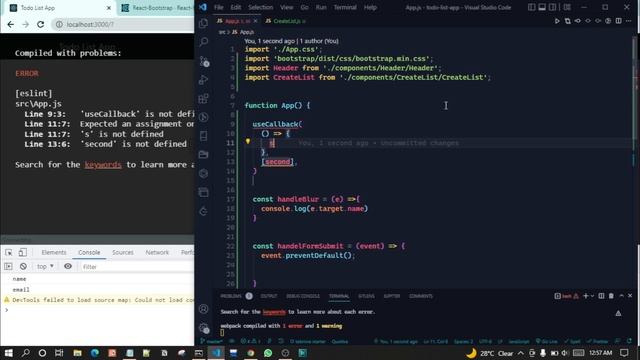Screen dimensions: 640x360
Task: Switch to the PROBLEMS panel tab
Action: coord(231,296)
